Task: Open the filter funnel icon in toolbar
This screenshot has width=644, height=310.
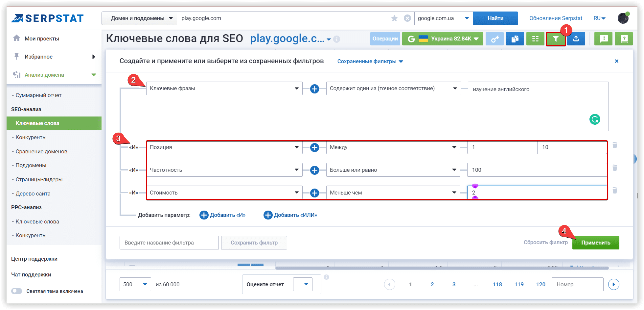Action: (556, 39)
